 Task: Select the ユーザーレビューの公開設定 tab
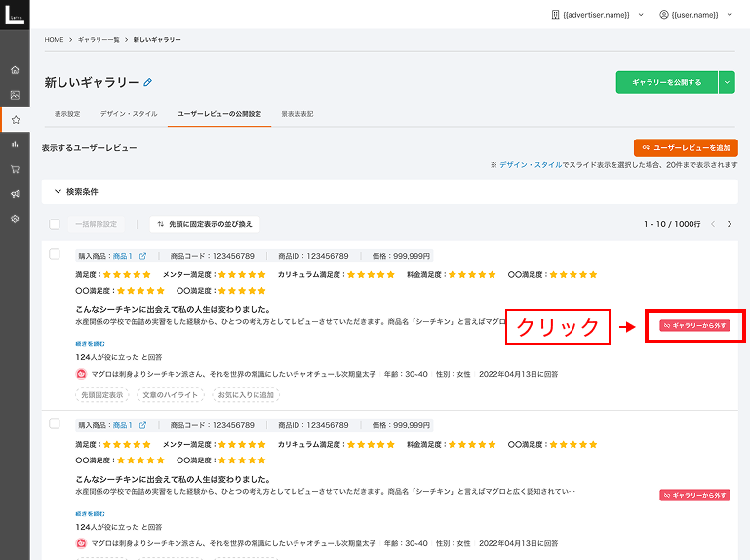point(219,114)
